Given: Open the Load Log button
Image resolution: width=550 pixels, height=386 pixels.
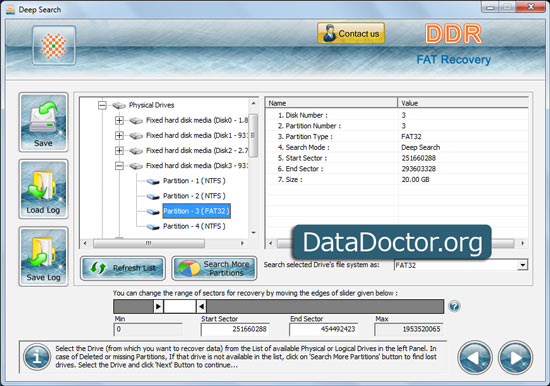Looking at the screenshot, I should click(43, 189).
